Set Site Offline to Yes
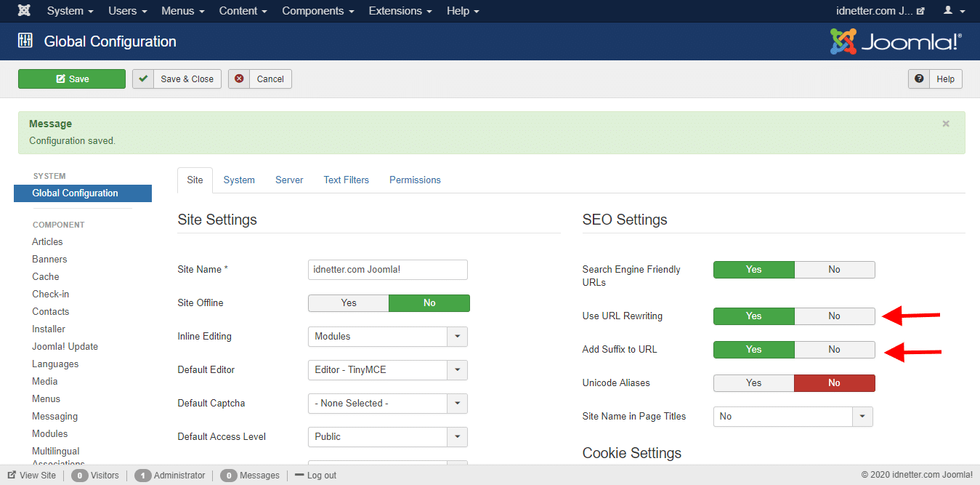The width and height of the screenshot is (980, 485). coord(349,303)
